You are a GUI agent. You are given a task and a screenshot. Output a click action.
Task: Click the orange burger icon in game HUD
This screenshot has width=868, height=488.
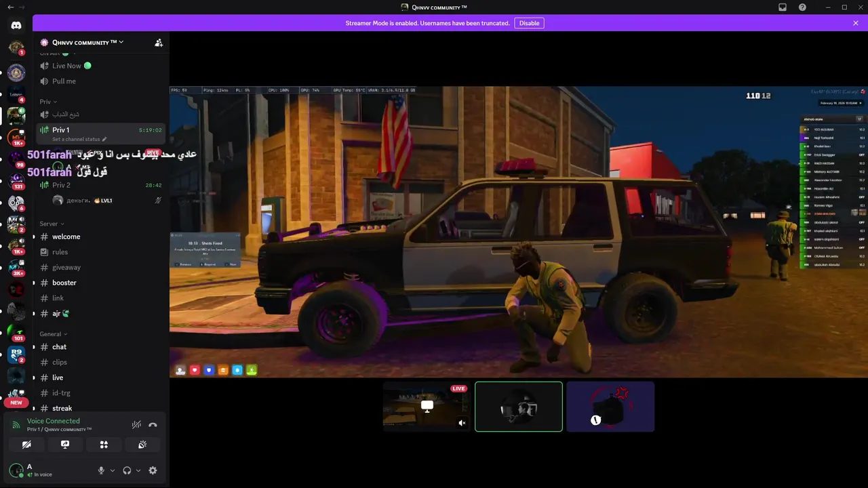[x=223, y=370]
